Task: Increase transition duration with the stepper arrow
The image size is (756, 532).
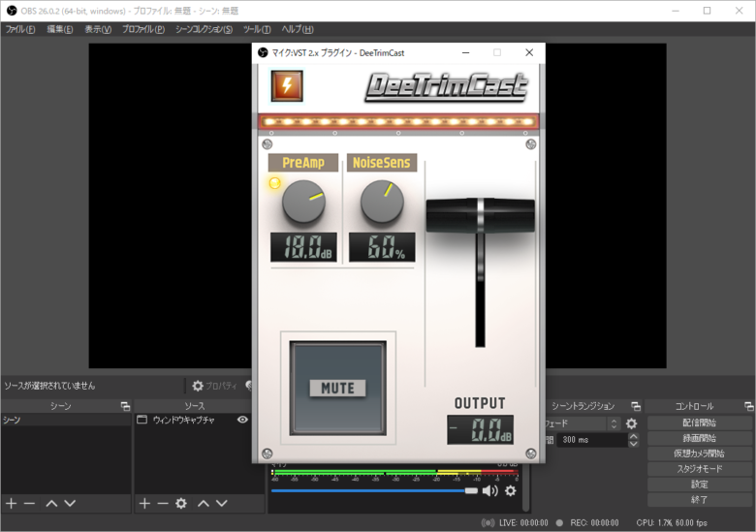Action: tap(634, 436)
